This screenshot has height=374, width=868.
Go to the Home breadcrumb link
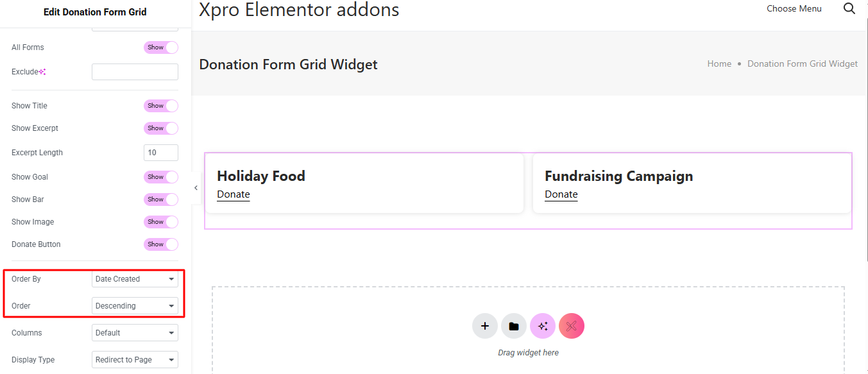(x=719, y=64)
